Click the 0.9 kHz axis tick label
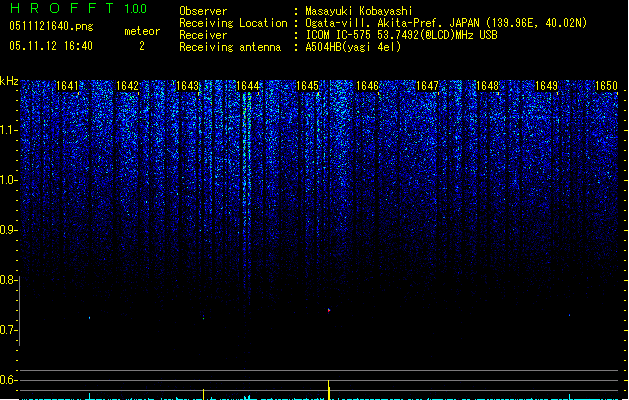 [8, 230]
